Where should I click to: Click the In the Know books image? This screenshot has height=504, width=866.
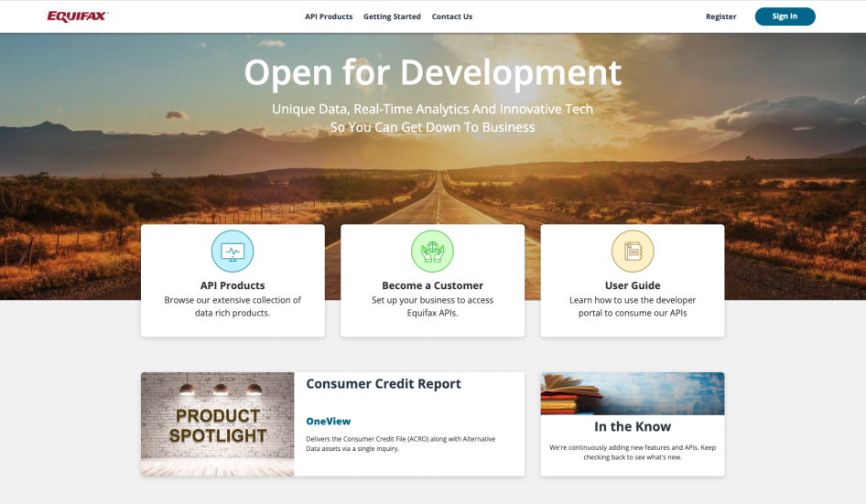(632, 393)
